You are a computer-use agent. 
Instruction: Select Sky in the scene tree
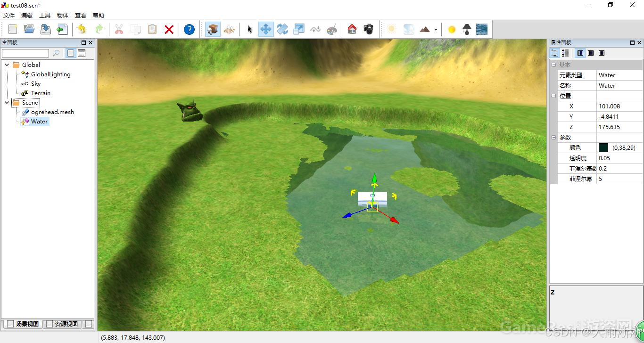coord(36,84)
